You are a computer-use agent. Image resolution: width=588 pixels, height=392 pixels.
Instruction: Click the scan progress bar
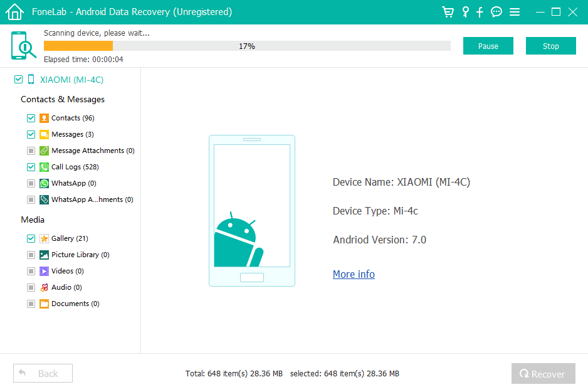coord(246,45)
